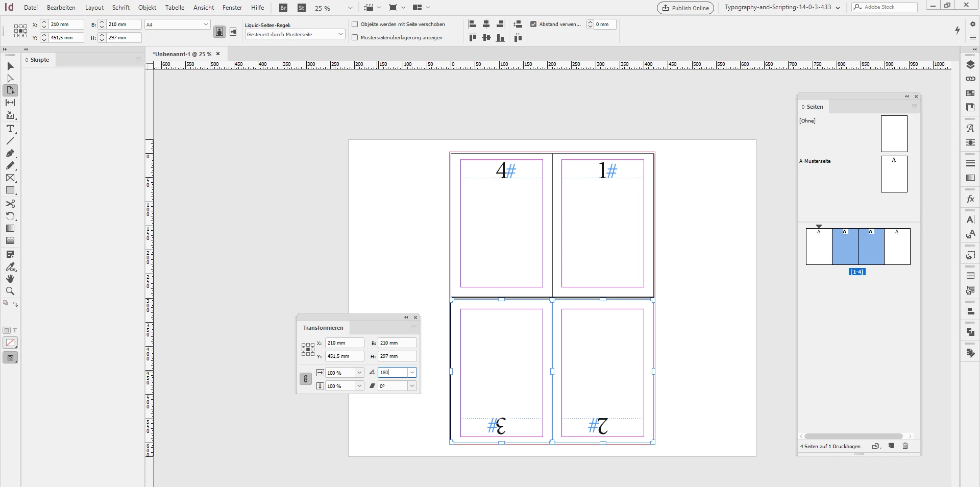Open rotation angle dropdown in Transformieren

(412, 373)
